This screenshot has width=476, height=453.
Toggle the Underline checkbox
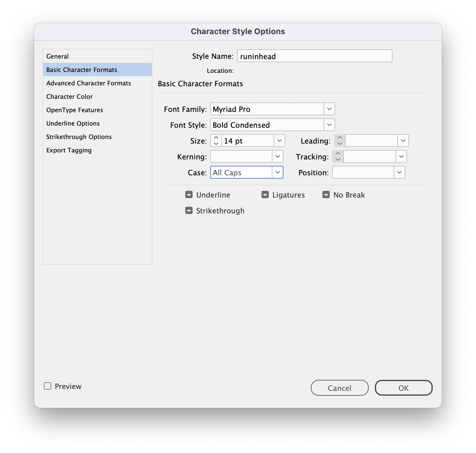[189, 194]
